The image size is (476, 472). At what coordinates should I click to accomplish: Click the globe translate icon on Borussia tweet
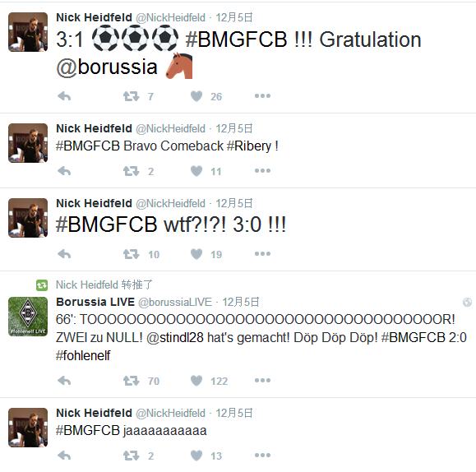tap(467, 303)
